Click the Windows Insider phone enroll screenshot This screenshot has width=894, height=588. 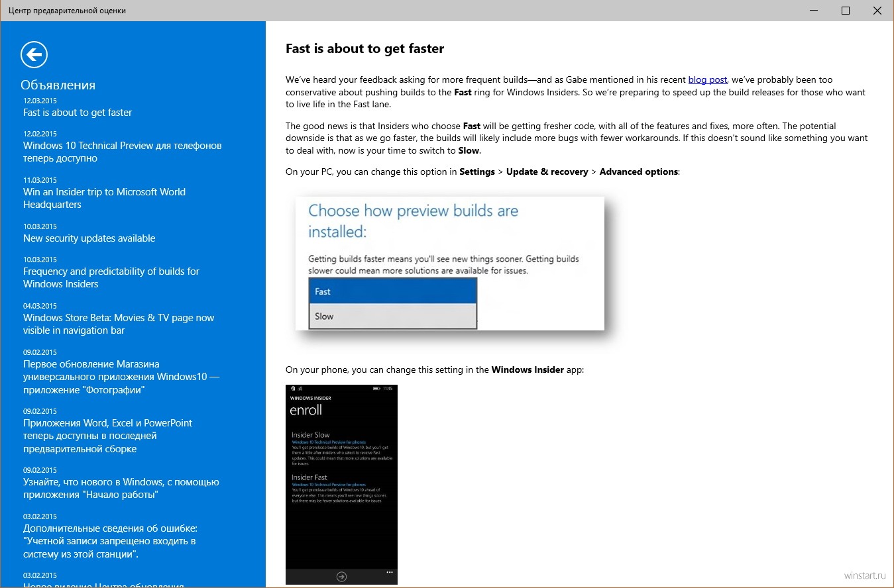tap(341, 484)
